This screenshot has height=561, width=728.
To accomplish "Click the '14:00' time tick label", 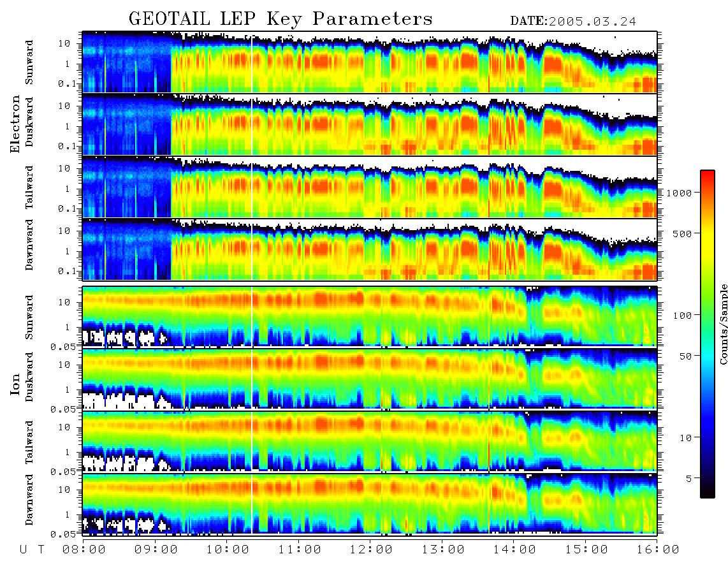I will [514, 550].
